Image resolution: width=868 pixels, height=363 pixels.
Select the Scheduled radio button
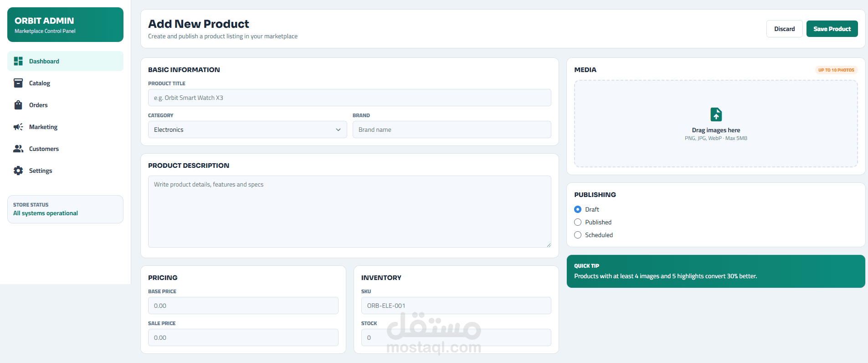coord(578,235)
